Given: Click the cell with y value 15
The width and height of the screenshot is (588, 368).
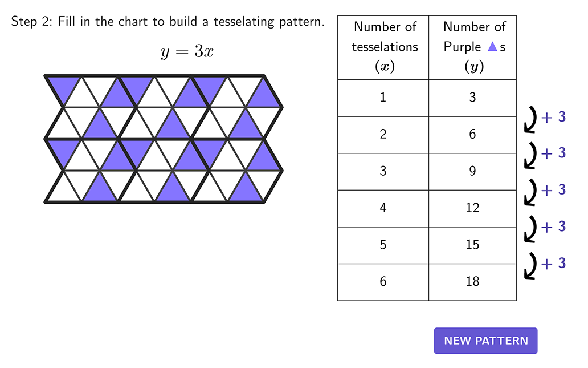Looking at the screenshot, I should [472, 245].
